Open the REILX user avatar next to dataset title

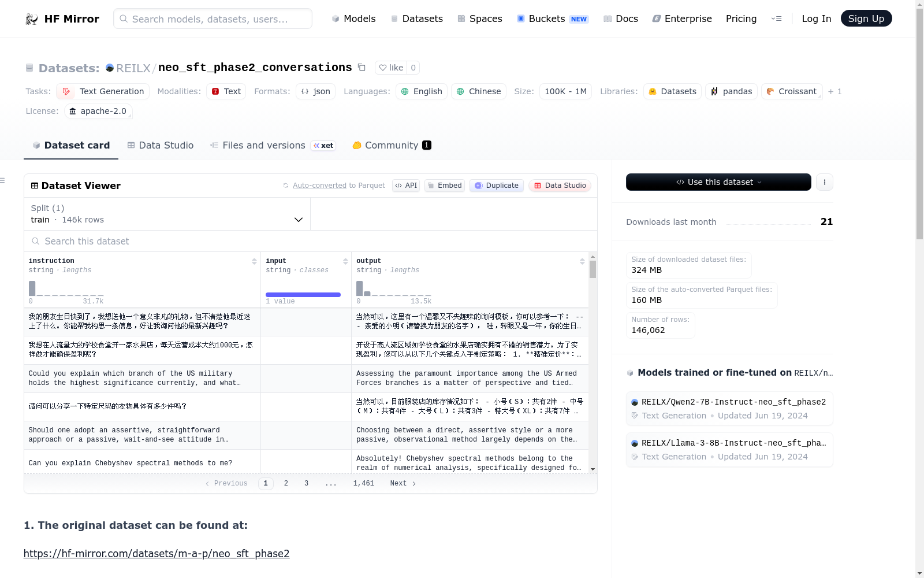(x=110, y=68)
